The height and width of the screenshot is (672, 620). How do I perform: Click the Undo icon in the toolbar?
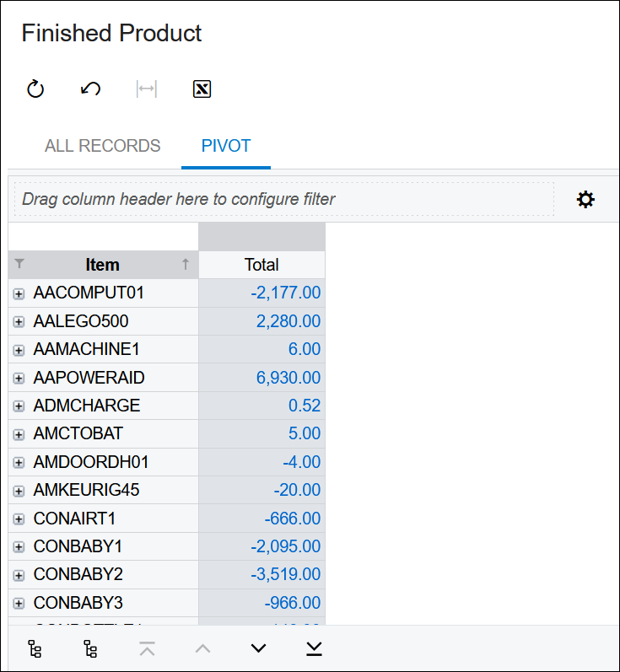[91, 89]
